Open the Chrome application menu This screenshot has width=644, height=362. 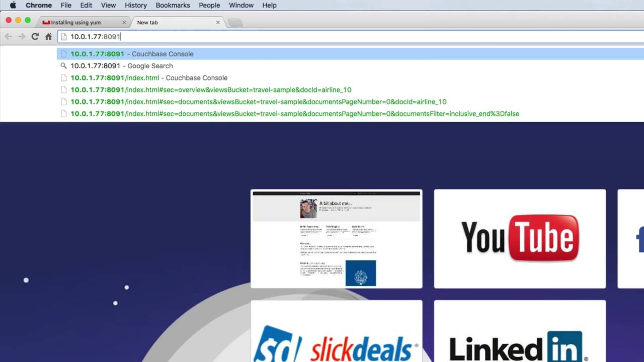[x=39, y=5]
